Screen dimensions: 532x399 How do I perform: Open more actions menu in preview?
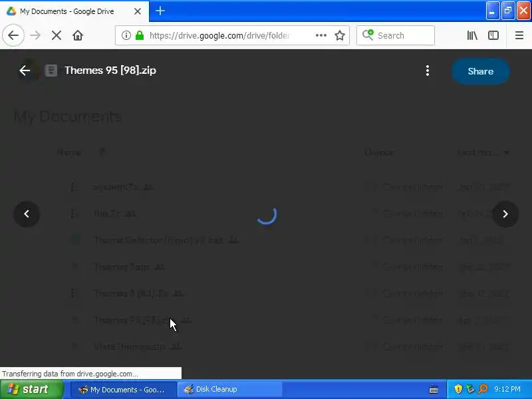428,70
